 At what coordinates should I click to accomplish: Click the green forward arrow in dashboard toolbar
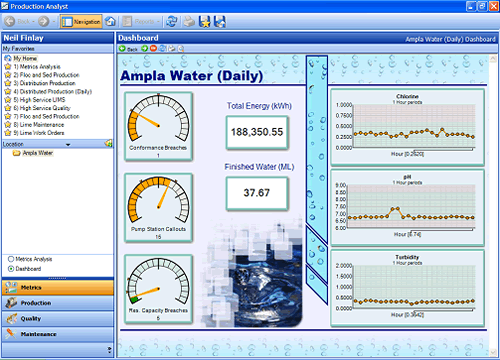coord(144,49)
